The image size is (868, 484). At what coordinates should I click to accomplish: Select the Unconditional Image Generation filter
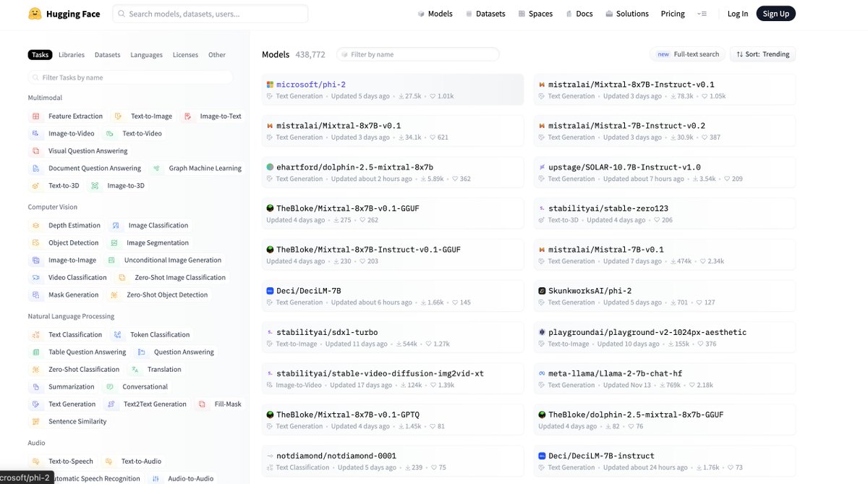(165, 260)
